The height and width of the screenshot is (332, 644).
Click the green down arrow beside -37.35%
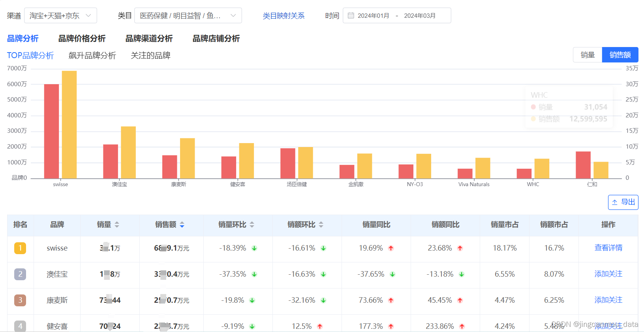coord(254,274)
